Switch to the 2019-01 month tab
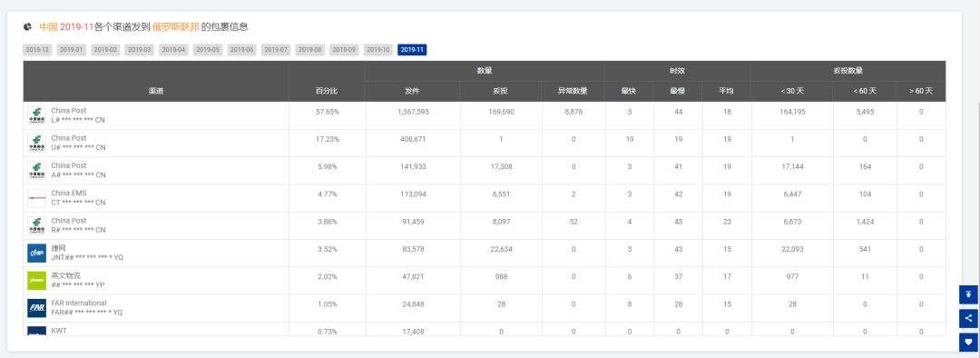The width and height of the screenshot is (980, 358). click(72, 49)
